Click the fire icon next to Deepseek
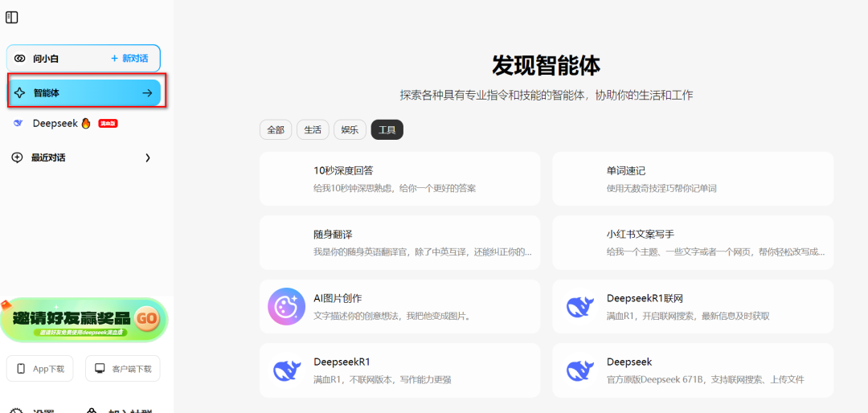 [86, 124]
